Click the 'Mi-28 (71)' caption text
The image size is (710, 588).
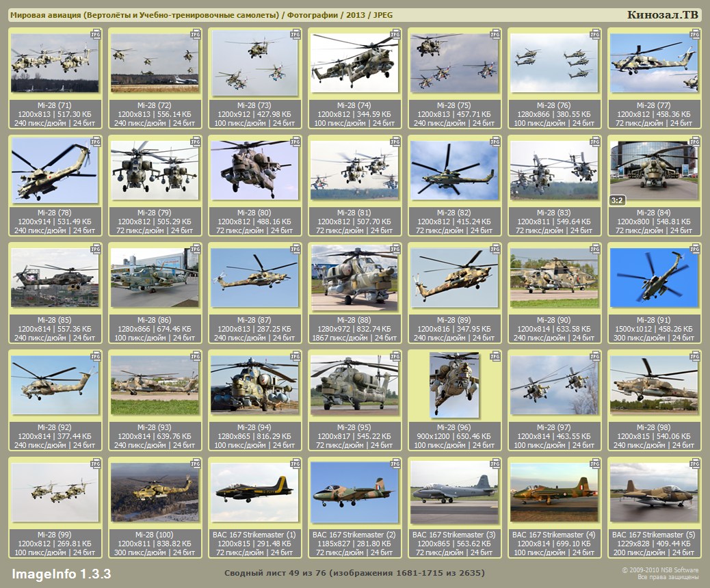[54, 105]
